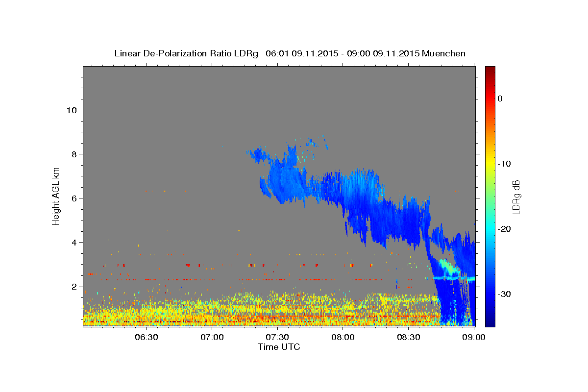The image size is (588, 392).
Task: Click the 06:30 time tick label
Action: pos(146,337)
